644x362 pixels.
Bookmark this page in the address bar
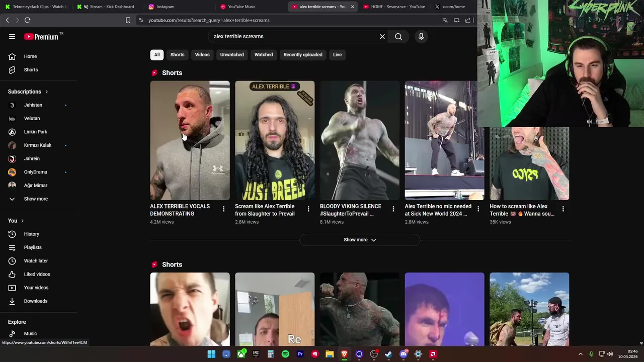pos(128,20)
